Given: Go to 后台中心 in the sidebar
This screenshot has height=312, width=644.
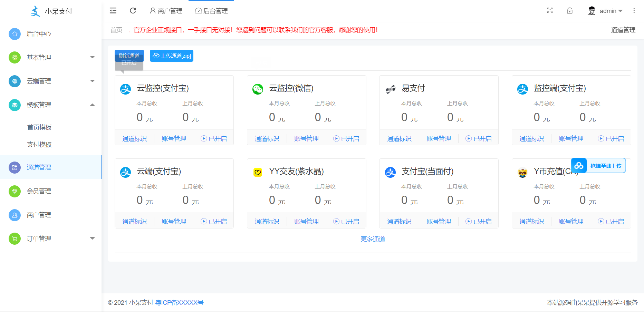Looking at the screenshot, I should click(39, 34).
